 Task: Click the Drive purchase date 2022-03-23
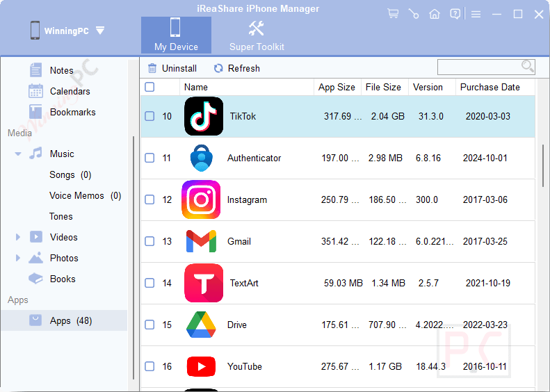click(x=485, y=325)
